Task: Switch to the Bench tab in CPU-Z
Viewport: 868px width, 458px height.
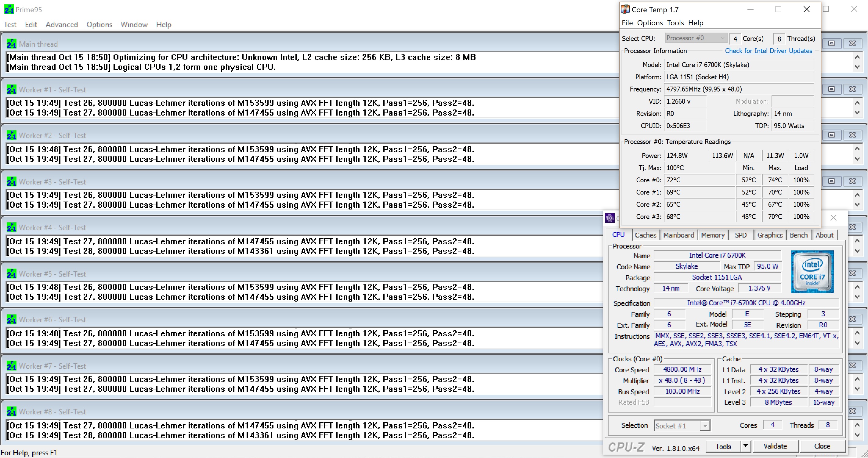Action: pos(799,235)
